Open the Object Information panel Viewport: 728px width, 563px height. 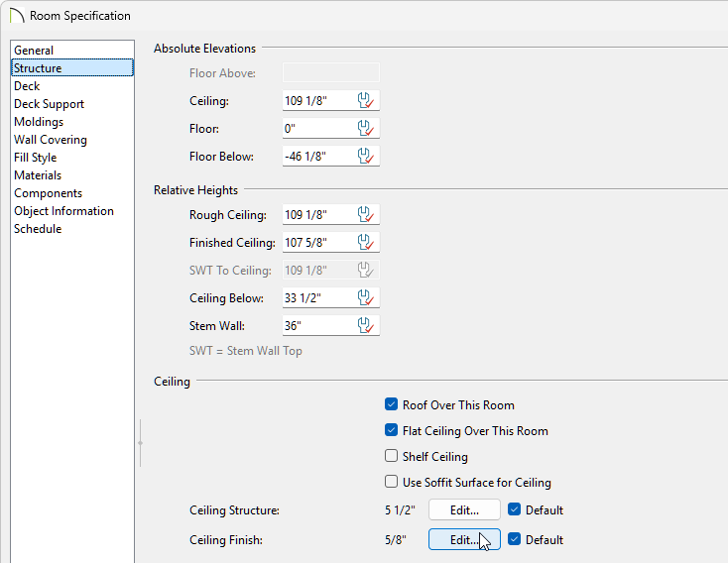(x=72, y=211)
